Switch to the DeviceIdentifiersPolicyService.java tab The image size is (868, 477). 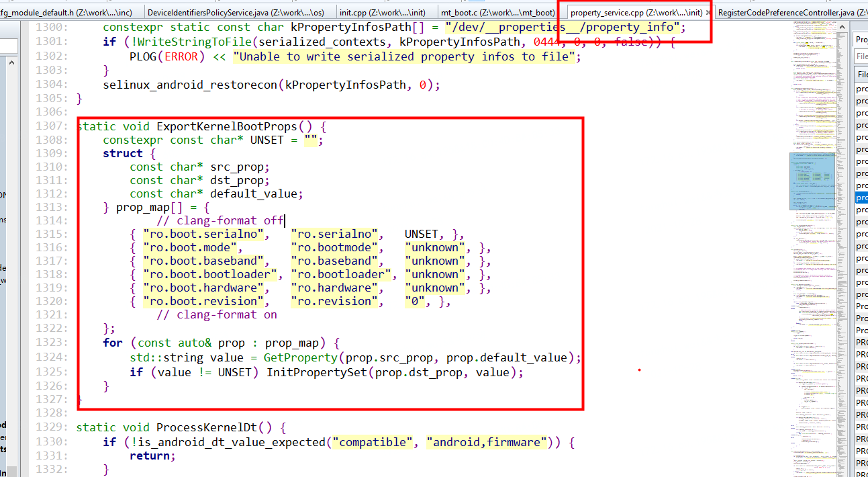[236, 12]
